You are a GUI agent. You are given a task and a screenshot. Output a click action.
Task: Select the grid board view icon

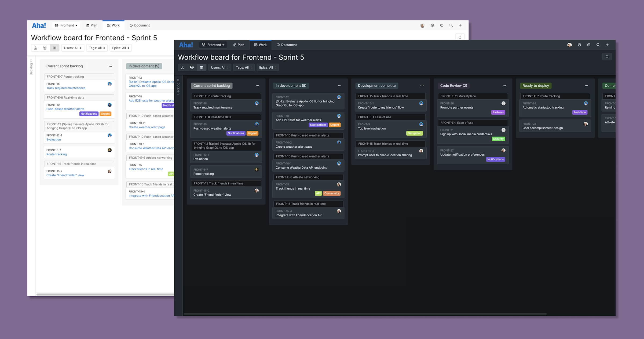[x=202, y=67]
